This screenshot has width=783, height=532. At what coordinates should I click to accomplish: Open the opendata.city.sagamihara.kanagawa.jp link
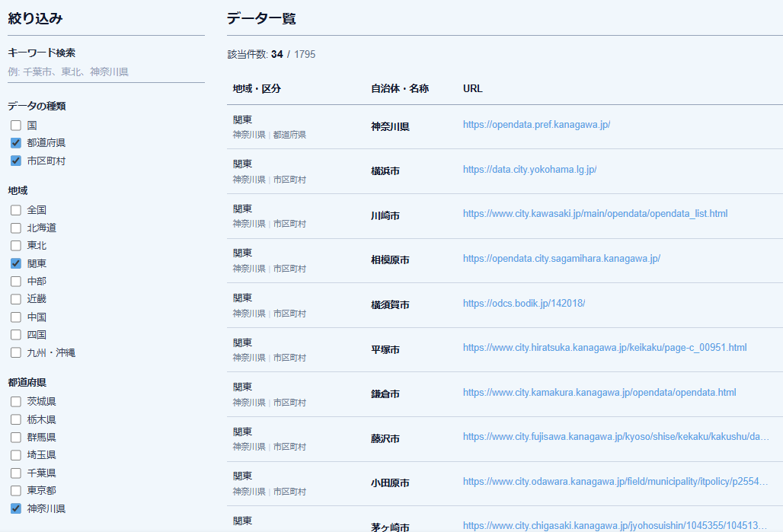[x=561, y=259]
